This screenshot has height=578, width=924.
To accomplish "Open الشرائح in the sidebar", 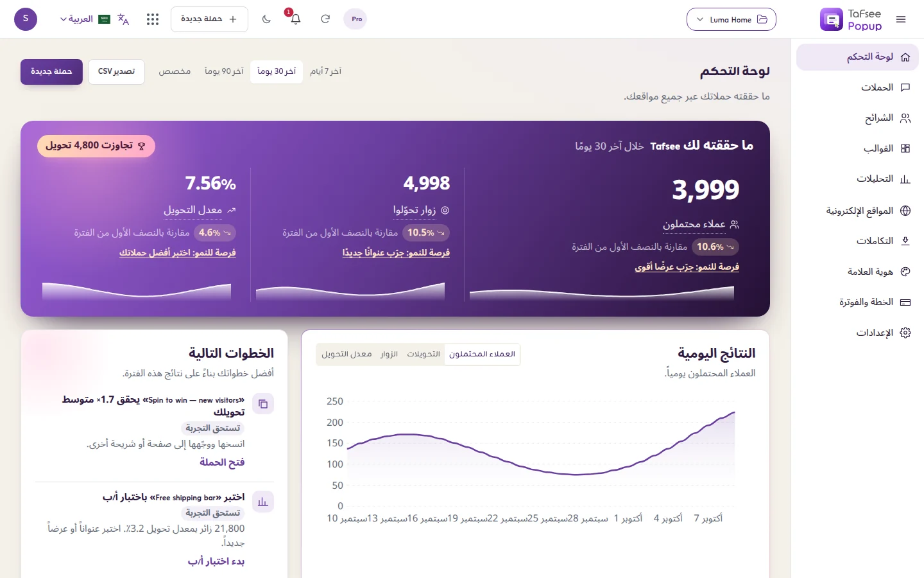I will point(857,118).
